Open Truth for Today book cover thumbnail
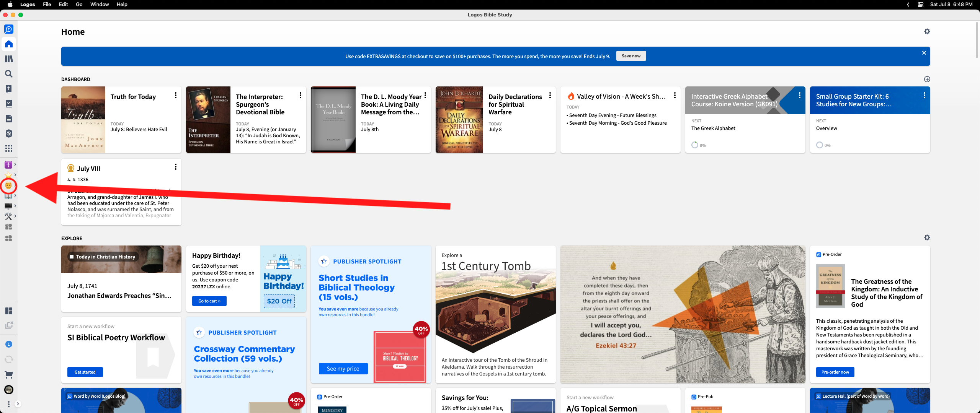 [83, 120]
